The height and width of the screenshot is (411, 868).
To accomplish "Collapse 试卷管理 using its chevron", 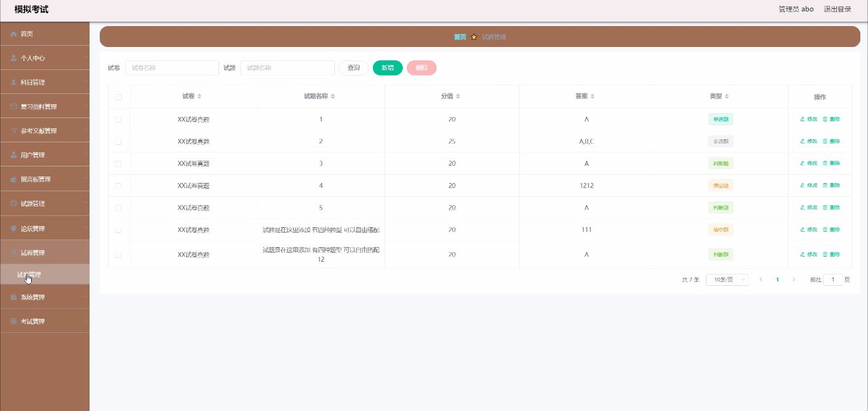I will (x=85, y=253).
